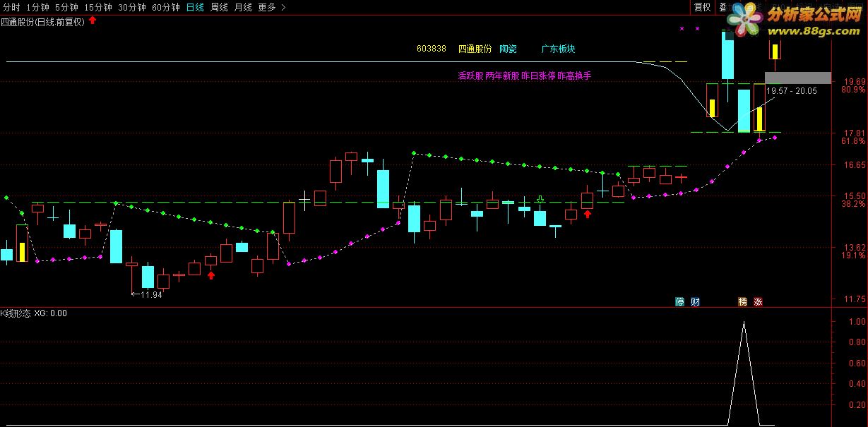Switch to the 分时 intraday tab
The height and width of the screenshot is (427, 868).
click(11, 7)
